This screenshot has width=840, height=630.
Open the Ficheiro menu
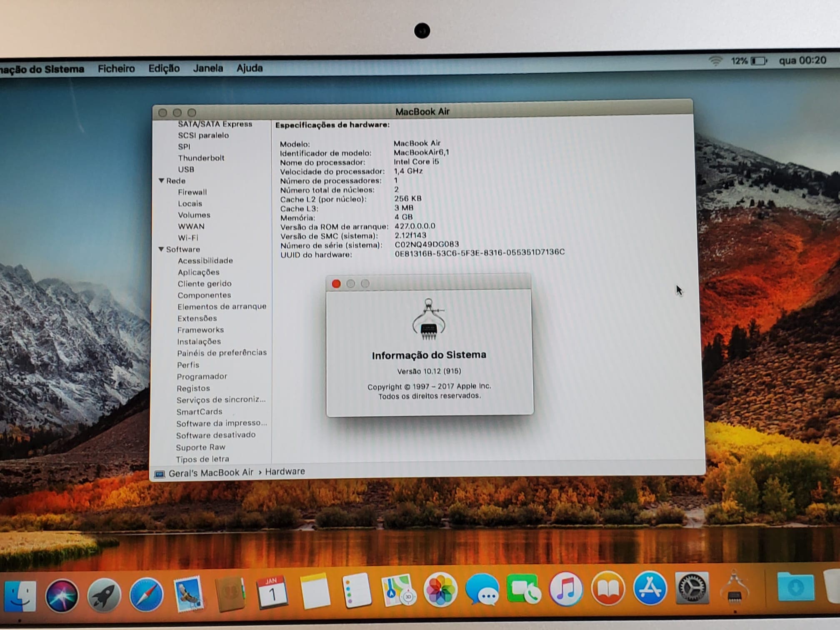[116, 69]
